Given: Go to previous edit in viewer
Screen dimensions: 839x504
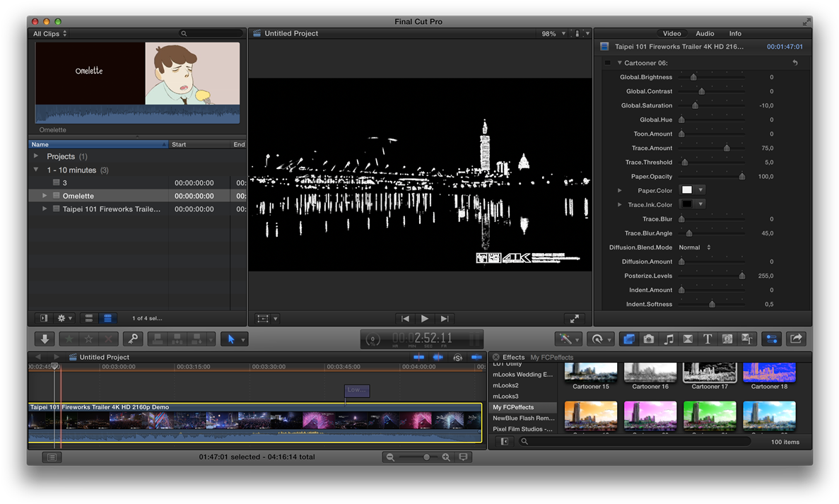Looking at the screenshot, I should point(405,318).
